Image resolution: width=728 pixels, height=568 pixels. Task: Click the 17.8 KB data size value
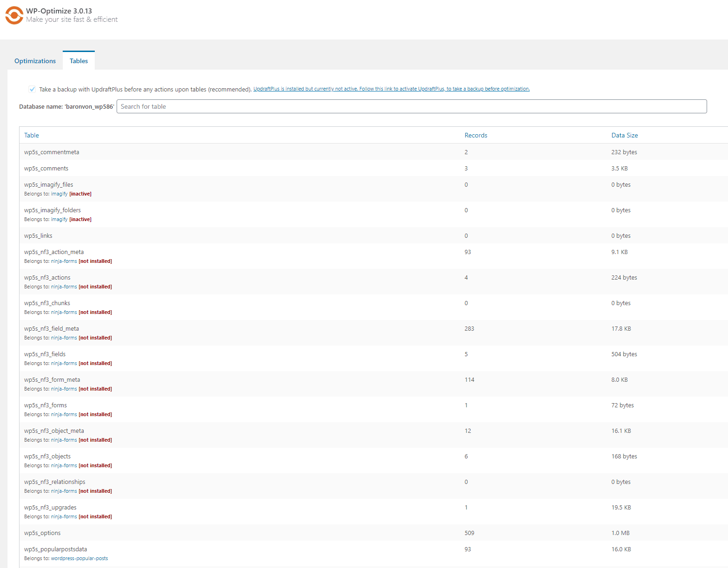621,328
